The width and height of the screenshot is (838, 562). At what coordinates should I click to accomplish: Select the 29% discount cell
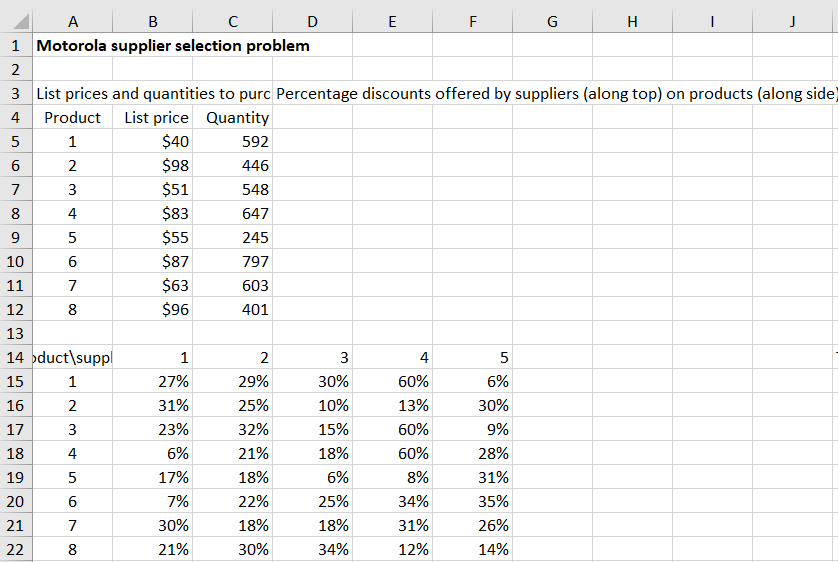[232, 381]
